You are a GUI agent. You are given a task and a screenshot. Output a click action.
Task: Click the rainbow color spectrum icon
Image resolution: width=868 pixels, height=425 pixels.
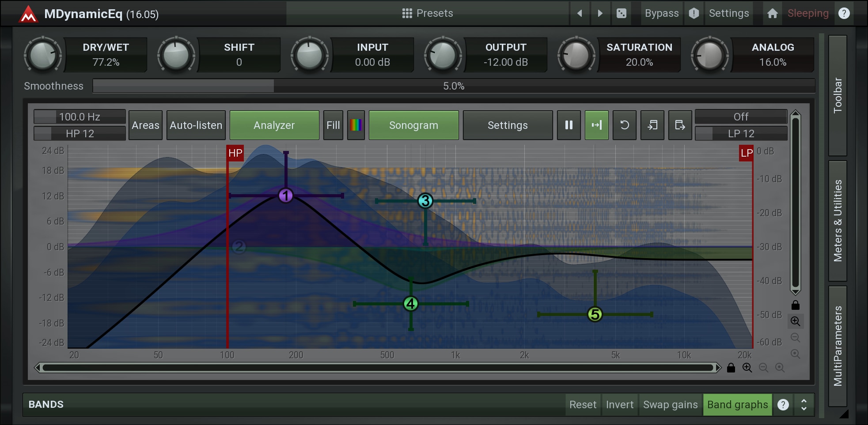[356, 125]
